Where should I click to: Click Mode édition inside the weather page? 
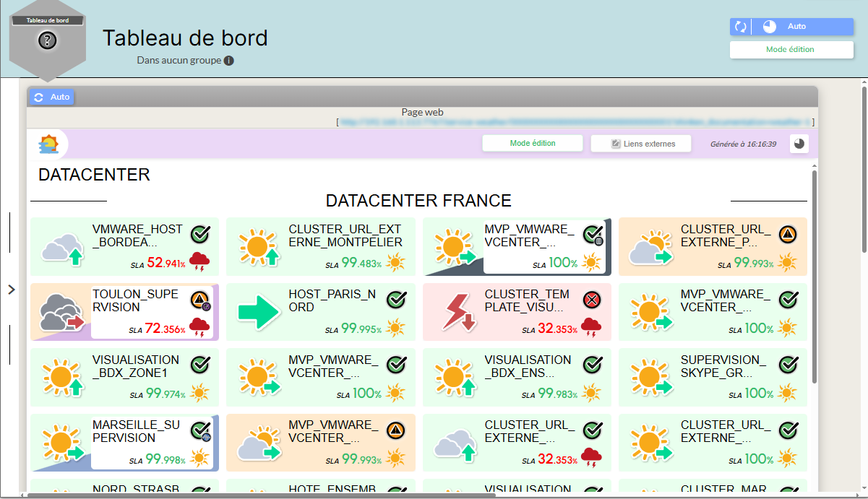click(533, 144)
